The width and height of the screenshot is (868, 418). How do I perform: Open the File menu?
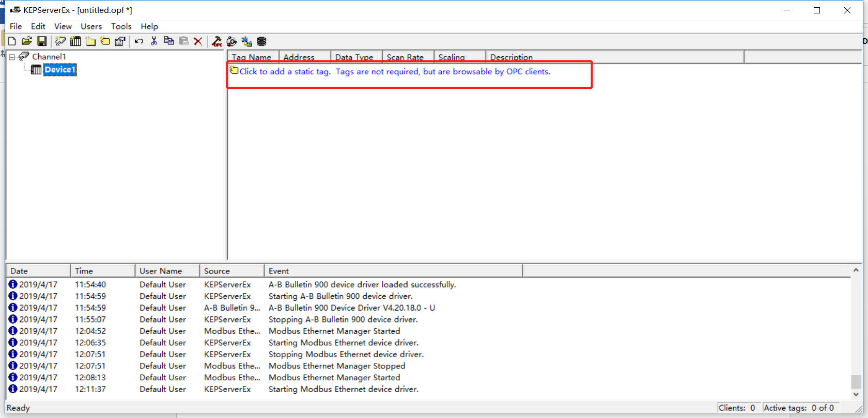16,26
